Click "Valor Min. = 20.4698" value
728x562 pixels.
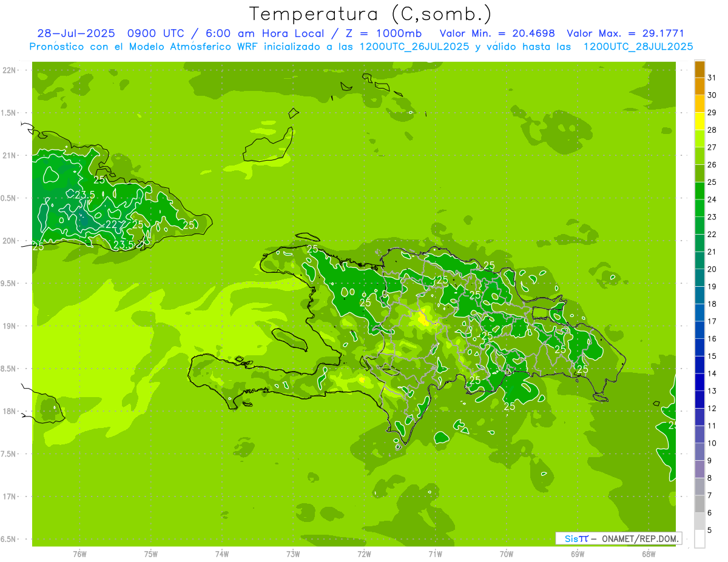[x=497, y=33]
